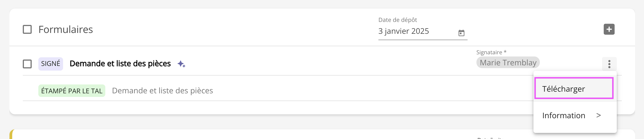Expand the Information submenu arrow
Screen dimensions: 644x139
tap(599, 115)
